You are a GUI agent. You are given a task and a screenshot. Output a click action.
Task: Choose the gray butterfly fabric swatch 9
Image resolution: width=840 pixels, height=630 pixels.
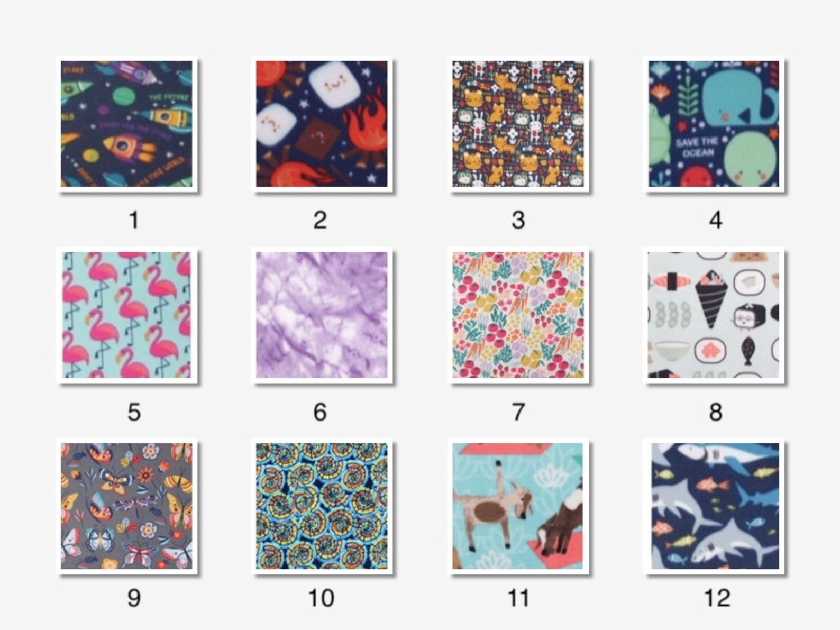127,506
